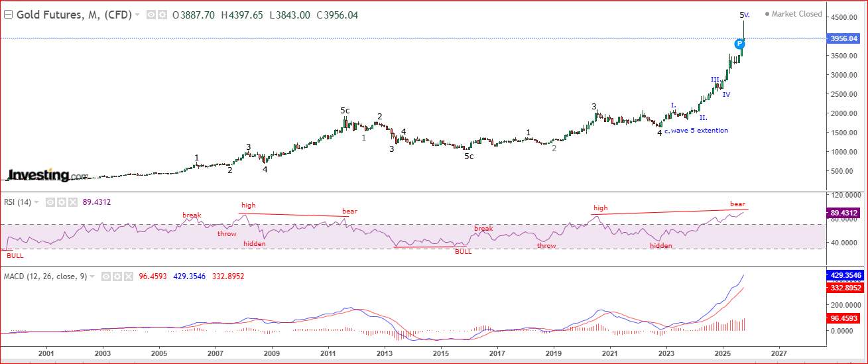Click the signal axis label 332.8952

pyautogui.click(x=844, y=288)
